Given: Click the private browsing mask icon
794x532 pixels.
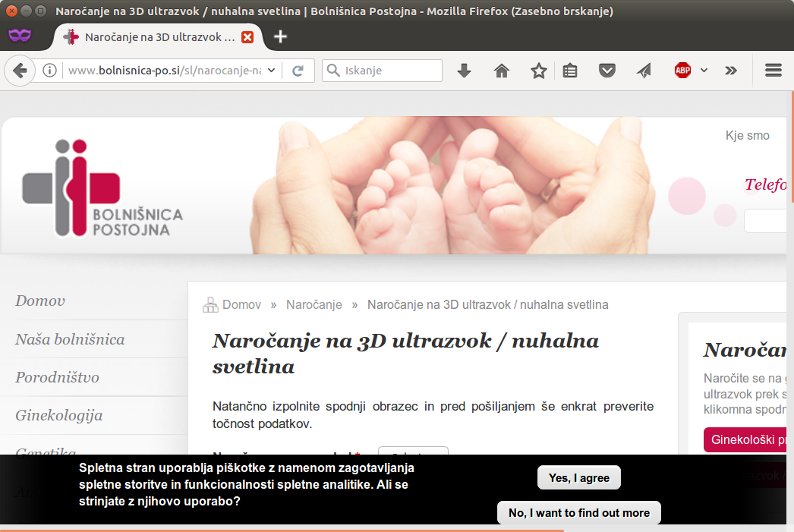Looking at the screenshot, I should [20, 35].
